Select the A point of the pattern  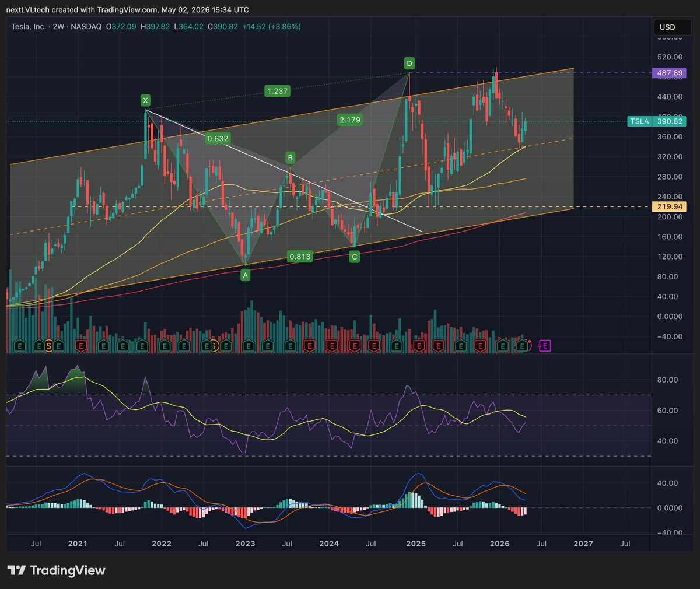tap(245, 275)
